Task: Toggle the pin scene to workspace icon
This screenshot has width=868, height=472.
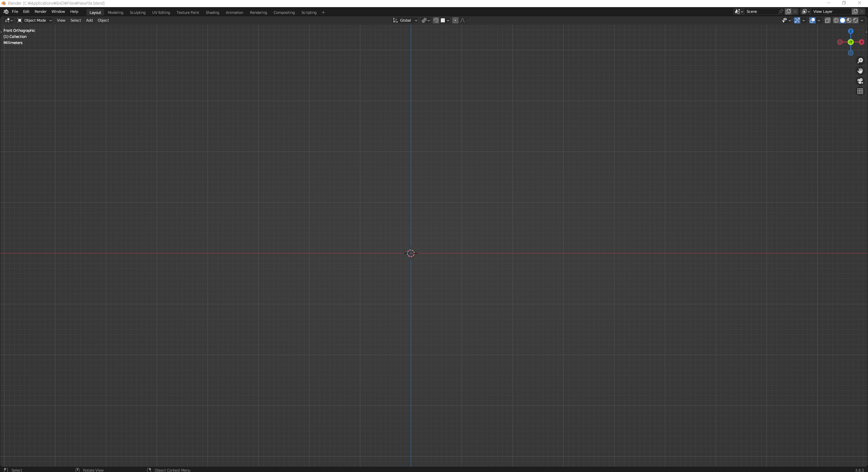Action: click(x=781, y=12)
